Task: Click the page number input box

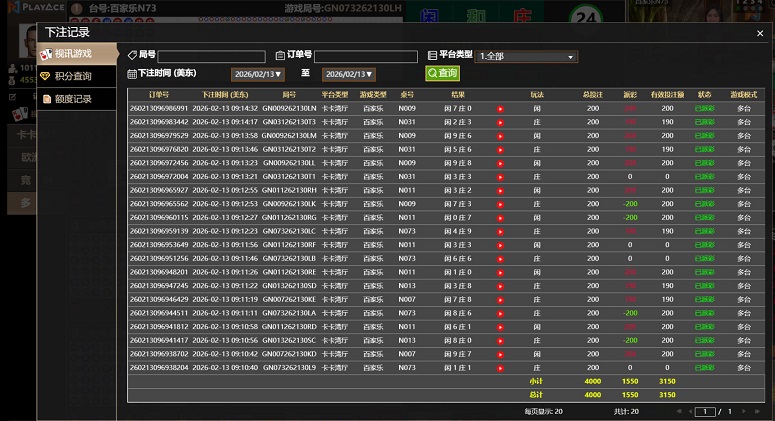Action: [707, 411]
